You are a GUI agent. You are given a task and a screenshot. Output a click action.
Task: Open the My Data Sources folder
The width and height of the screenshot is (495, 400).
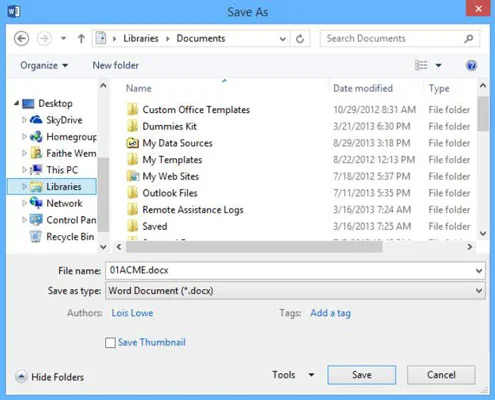click(x=177, y=143)
